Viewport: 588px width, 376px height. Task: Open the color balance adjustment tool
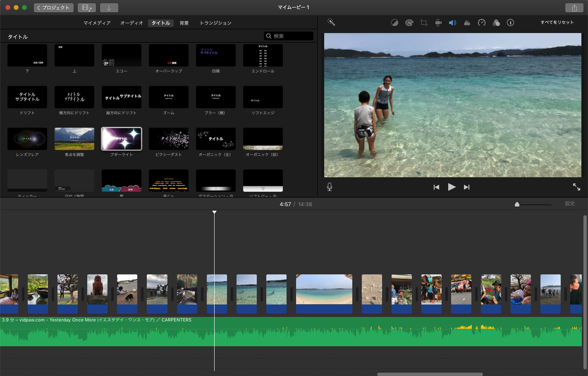click(394, 22)
